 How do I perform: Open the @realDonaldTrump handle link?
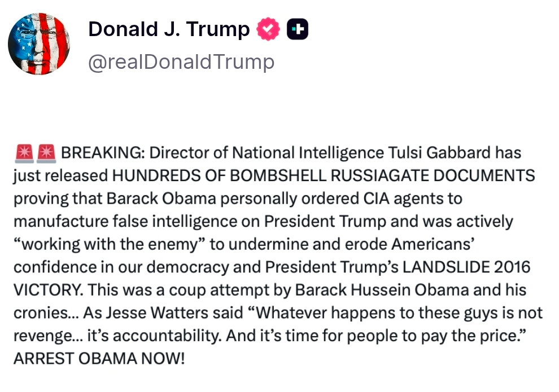pos(181,61)
